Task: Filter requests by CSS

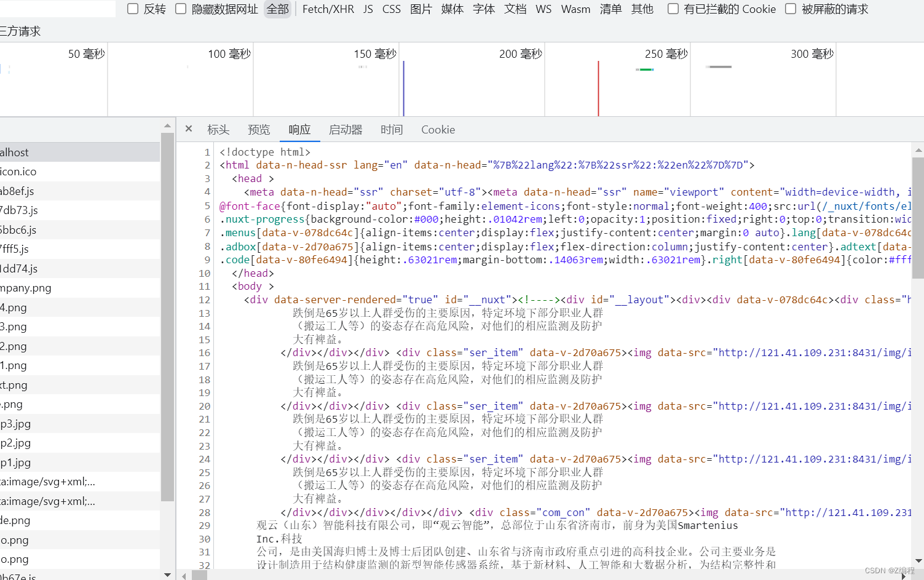Action: coord(392,9)
